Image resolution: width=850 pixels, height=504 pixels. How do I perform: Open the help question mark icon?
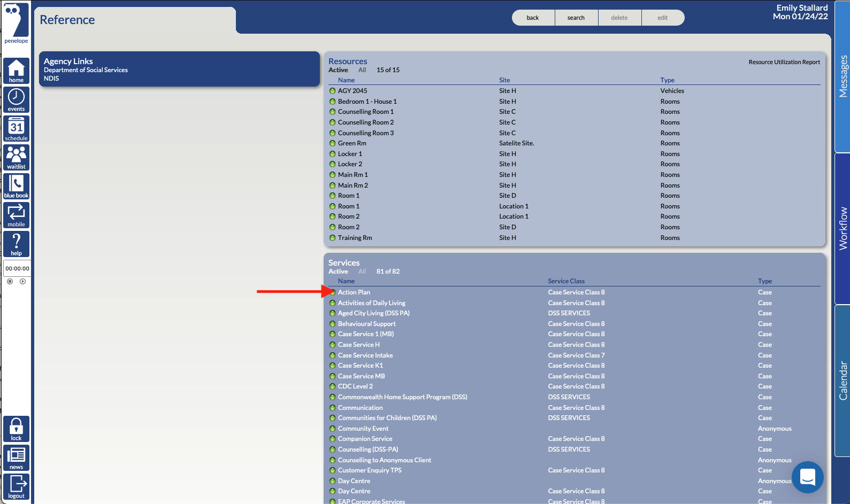click(x=16, y=244)
